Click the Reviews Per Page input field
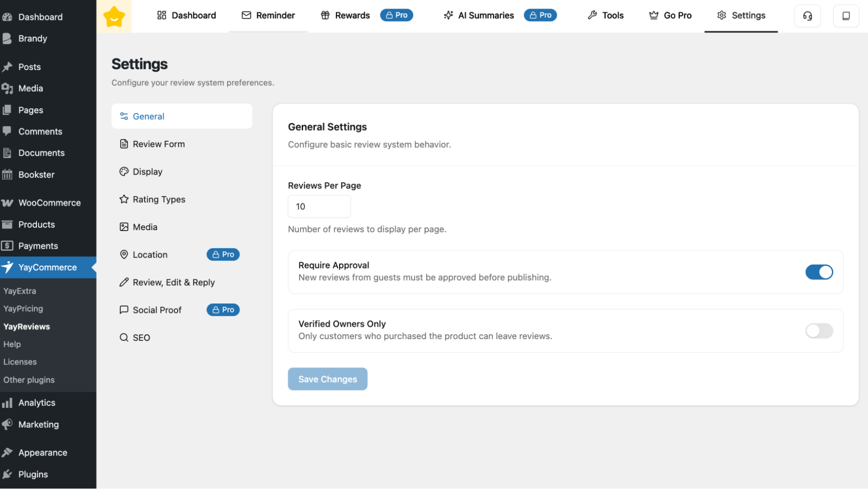The image size is (868, 489). [x=319, y=206]
